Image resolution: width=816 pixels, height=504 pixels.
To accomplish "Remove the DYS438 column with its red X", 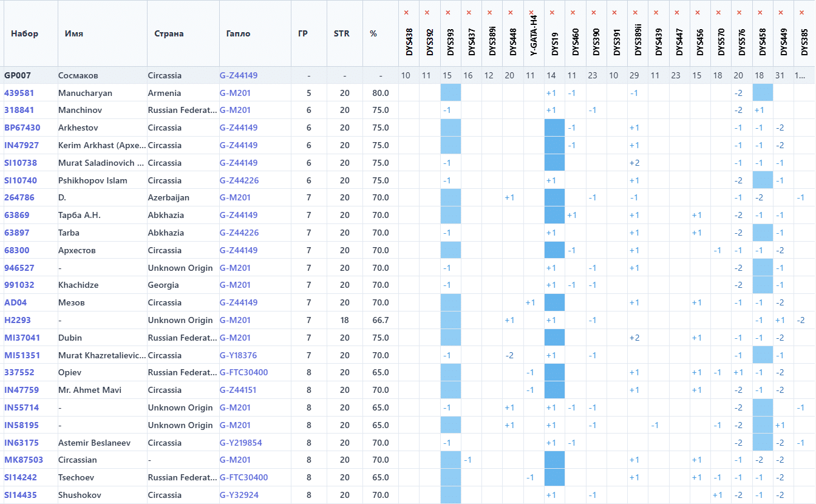I will point(406,13).
